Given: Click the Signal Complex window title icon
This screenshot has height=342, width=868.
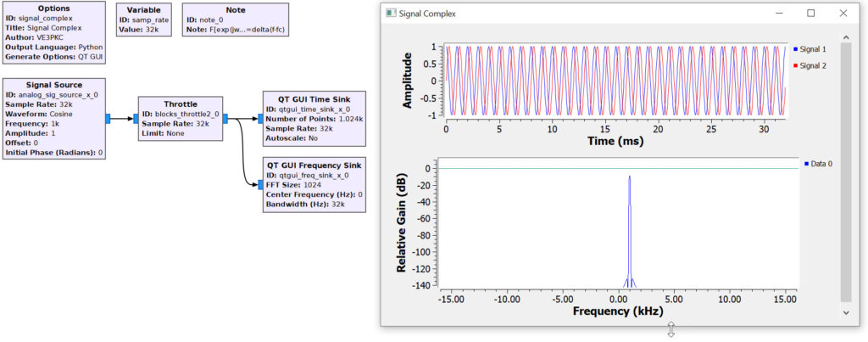Looking at the screenshot, I should [x=390, y=14].
